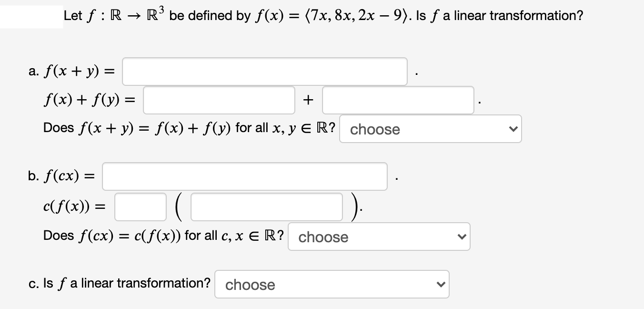This screenshot has height=309, width=644.
Task: Select the choose placeholder text in part c
Action: (x=250, y=285)
